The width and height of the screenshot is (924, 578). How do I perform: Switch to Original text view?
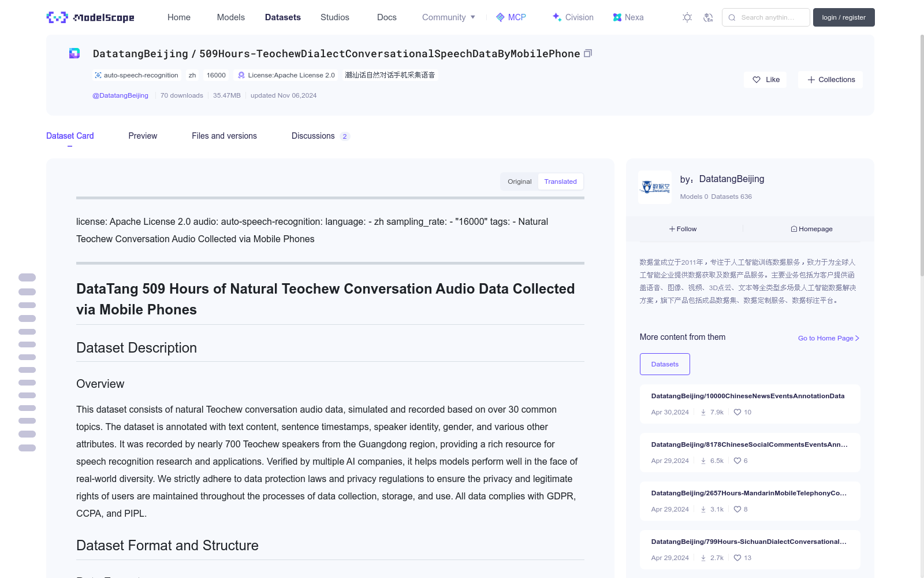(x=519, y=181)
